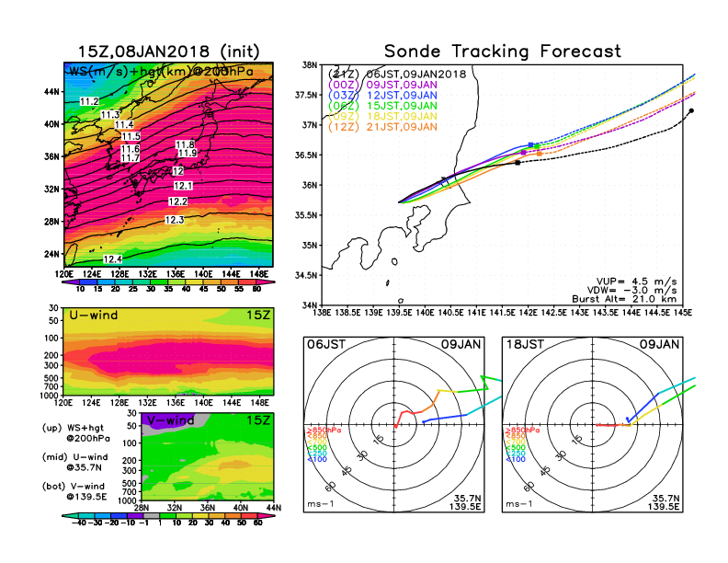Click 'ms-1' unit label in 06JST hodograph

tap(321, 504)
